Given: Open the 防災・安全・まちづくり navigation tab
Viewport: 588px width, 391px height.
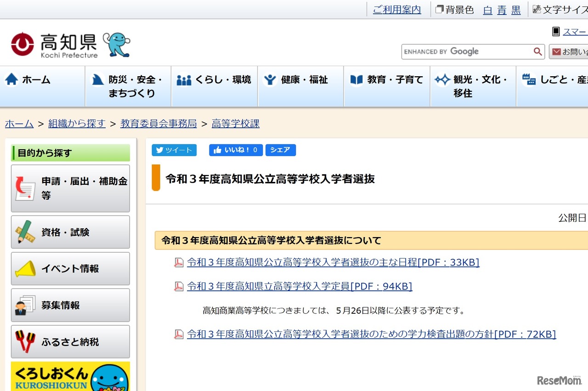Looking at the screenshot, I should (x=129, y=86).
